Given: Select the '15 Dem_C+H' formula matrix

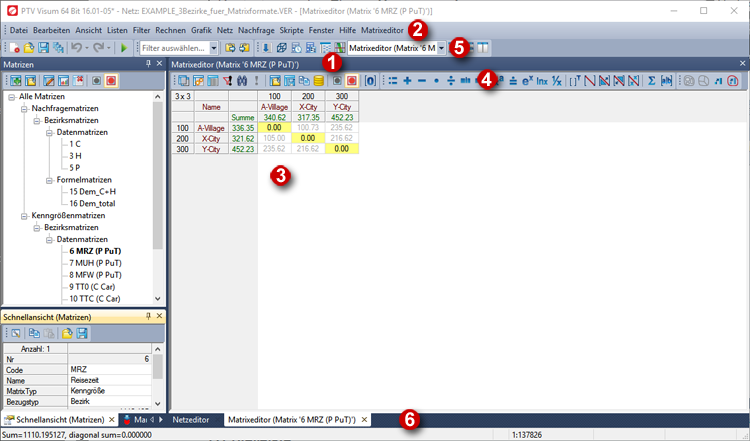Looking at the screenshot, I should pos(93,190).
